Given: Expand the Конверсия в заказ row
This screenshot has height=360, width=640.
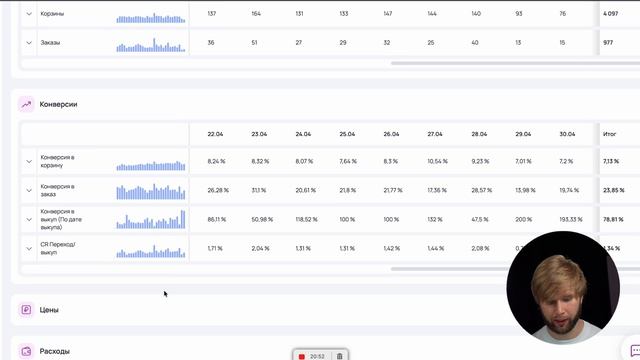Looking at the screenshot, I should pos(29,190).
